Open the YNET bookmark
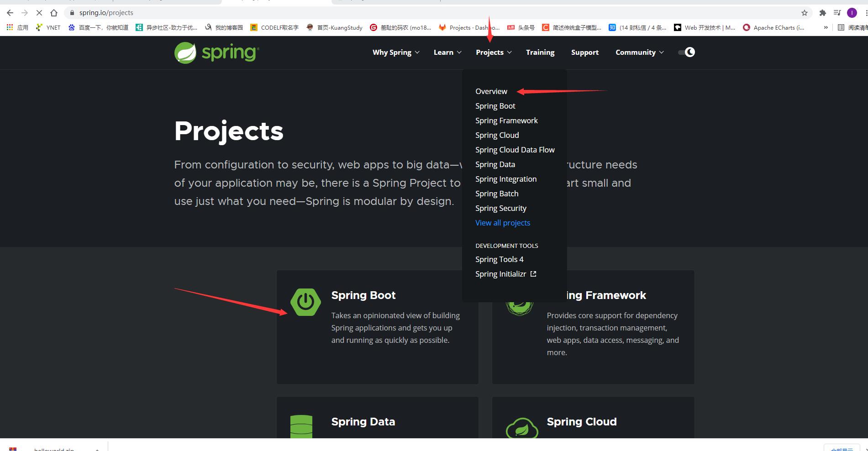The image size is (868, 451). coord(48,27)
